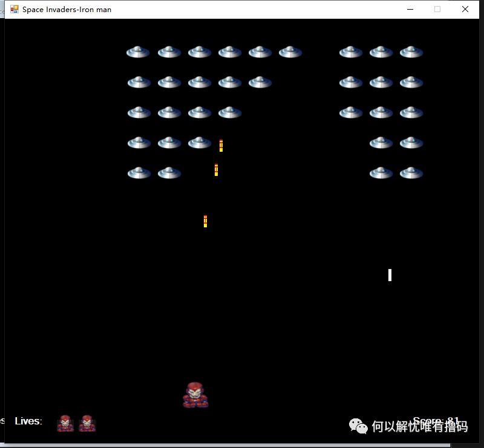Image resolution: width=484 pixels, height=448 pixels.
Task: Click the leftmost UFO in the bottom row
Action: coord(139,173)
